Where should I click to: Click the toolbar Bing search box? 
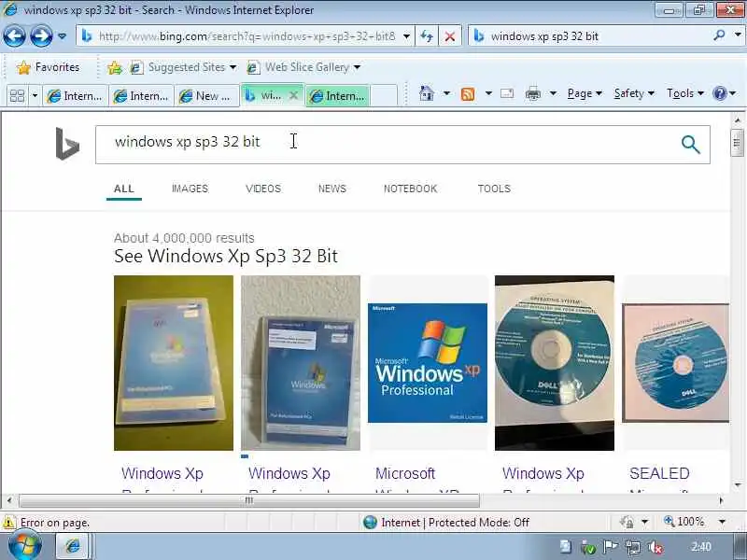pos(591,36)
